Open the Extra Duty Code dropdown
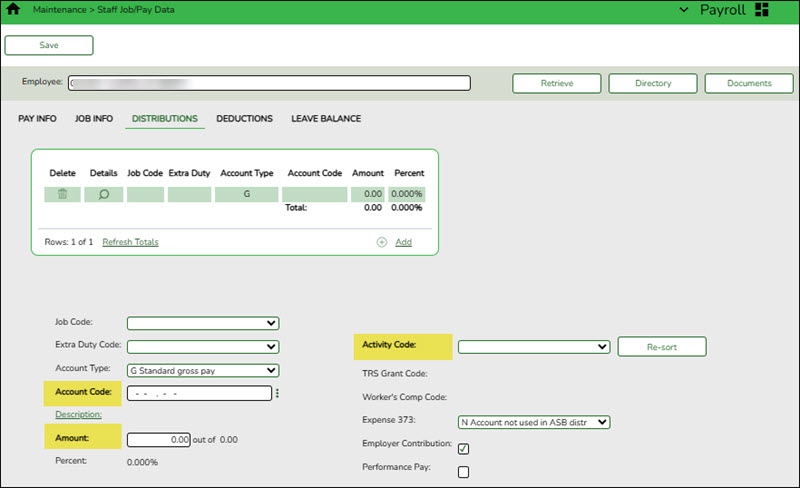Image resolution: width=800 pixels, height=488 pixels. 202,347
